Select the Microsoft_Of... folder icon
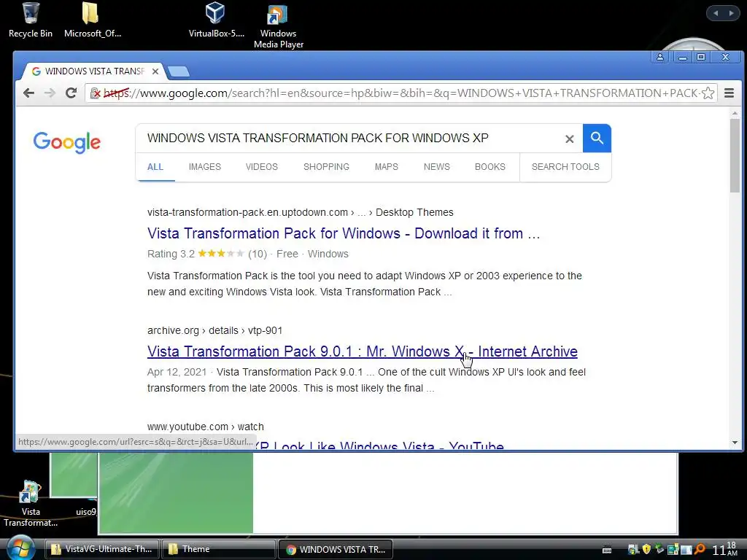747x560 pixels. [x=92, y=20]
